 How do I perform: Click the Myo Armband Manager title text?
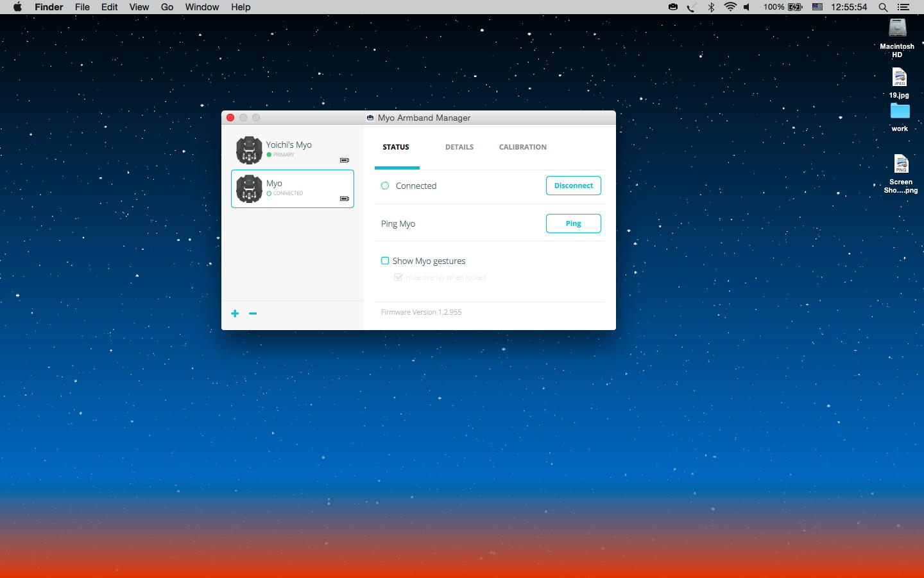tap(424, 118)
